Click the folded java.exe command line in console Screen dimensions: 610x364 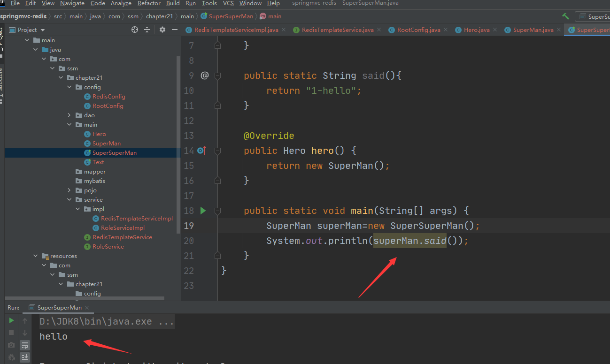107,322
